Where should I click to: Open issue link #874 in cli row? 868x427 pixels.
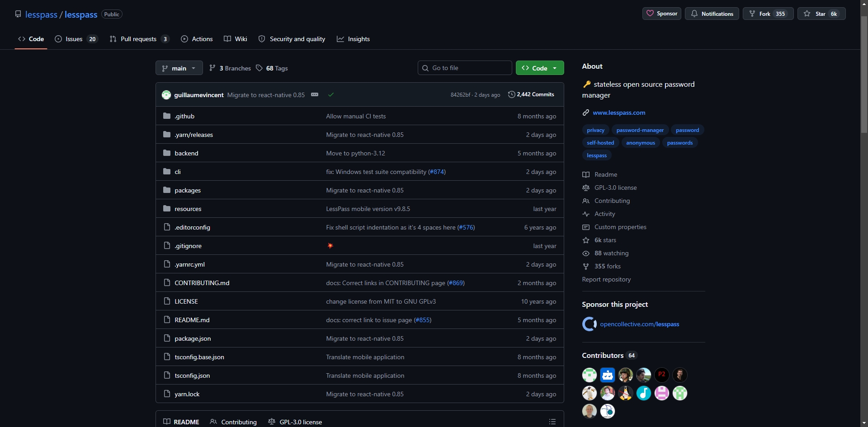[437, 172]
